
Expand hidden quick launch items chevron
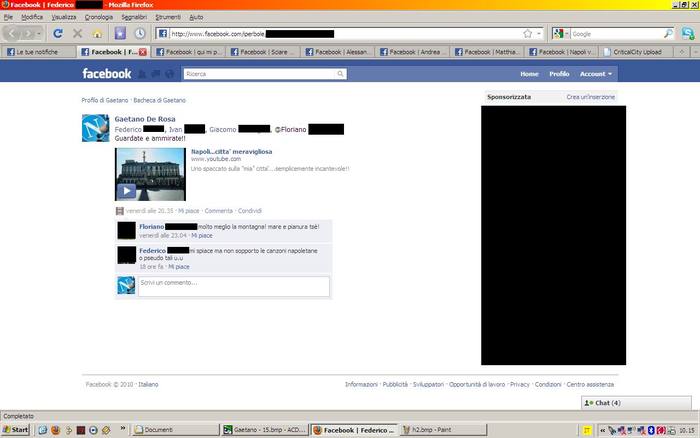(122, 429)
